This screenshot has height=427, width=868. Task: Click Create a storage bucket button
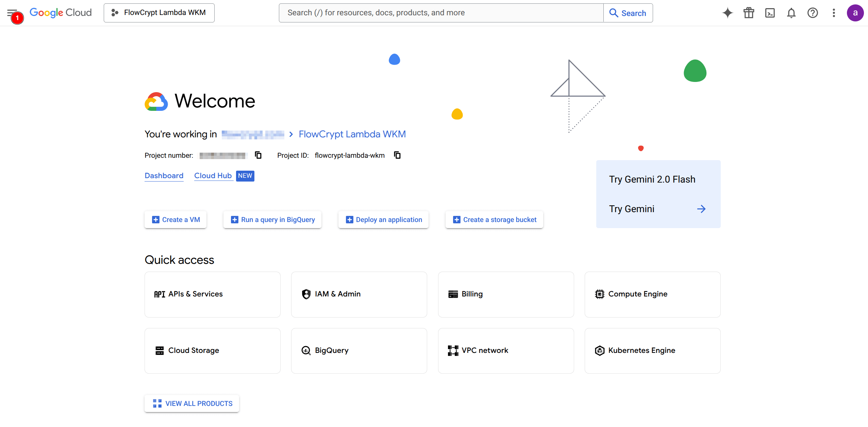pos(495,220)
